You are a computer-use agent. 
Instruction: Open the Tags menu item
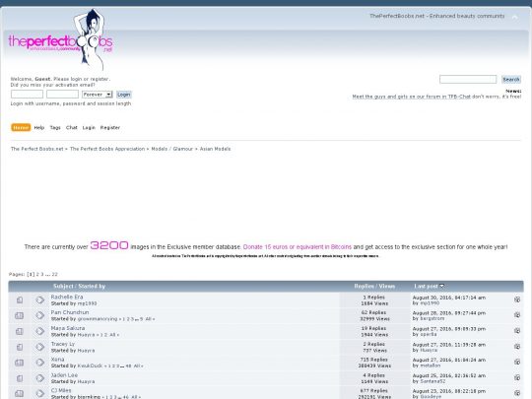click(x=55, y=127)
